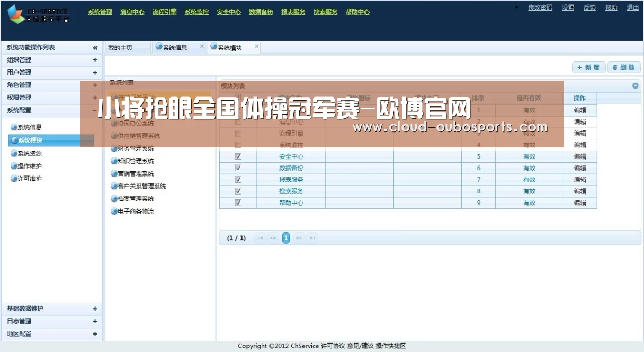This screenshot has height=352, width=644.
Task: Close the 系统信息 tab with its x icon
Action: pyautogui.click(x=202, y=47)
